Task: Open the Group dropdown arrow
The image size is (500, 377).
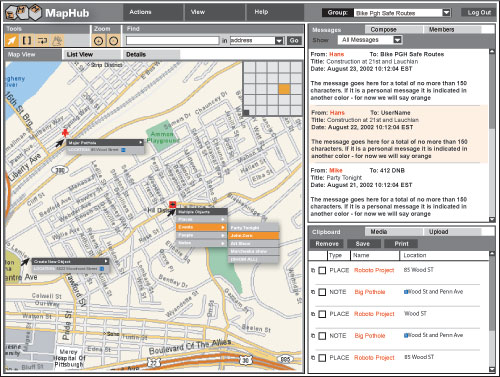Action: pos(446,13)
